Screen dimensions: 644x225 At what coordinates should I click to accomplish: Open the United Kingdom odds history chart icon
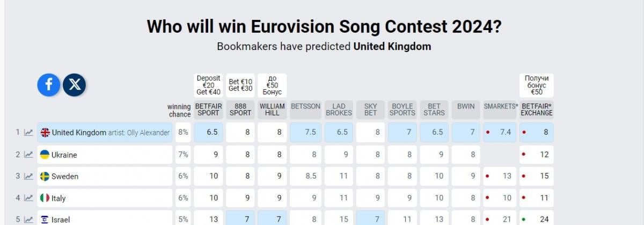tap(28, 133)
